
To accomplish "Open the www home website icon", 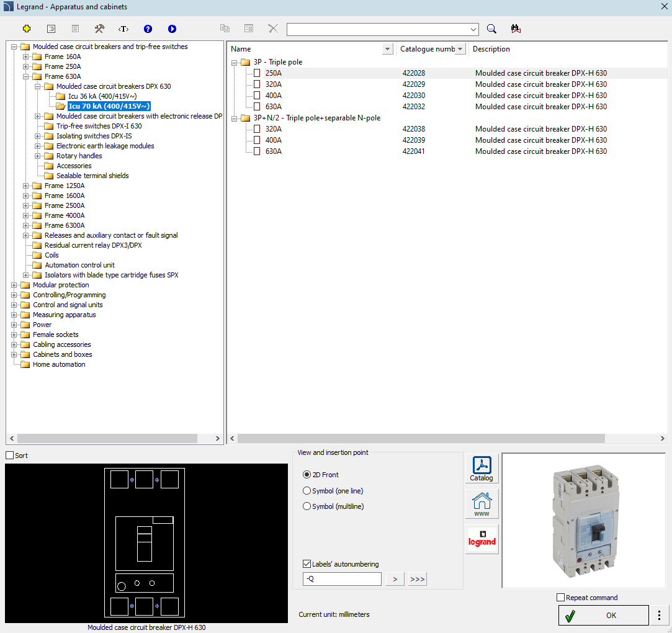I will tap(482, 503).
